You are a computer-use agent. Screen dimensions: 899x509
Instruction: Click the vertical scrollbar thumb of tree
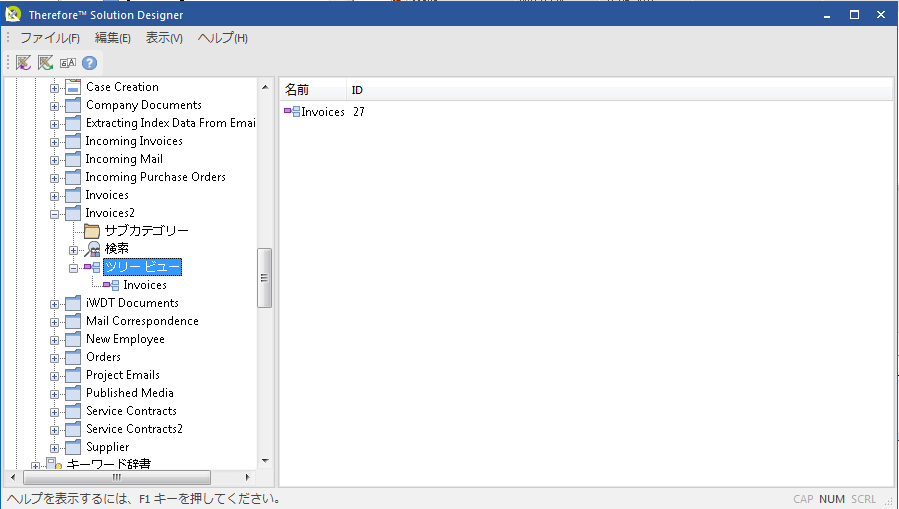pyautogui.click(x=264, y=278)
